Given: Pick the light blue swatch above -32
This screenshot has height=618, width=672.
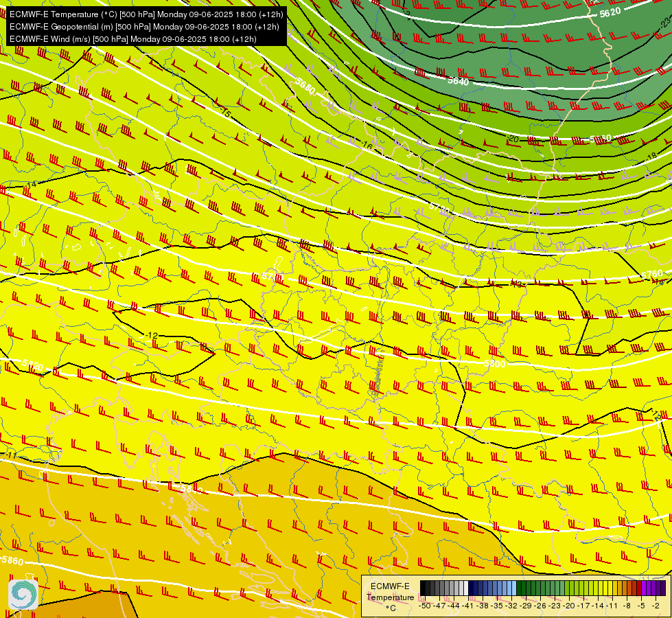Looking at the screenshot, I should pyautogui.click(x=514, y=588).
